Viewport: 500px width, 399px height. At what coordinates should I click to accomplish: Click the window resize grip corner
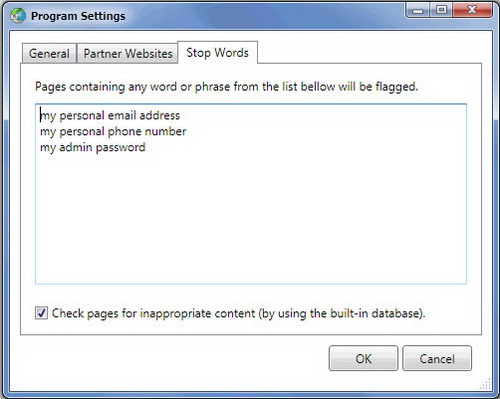(x=486, y=384)
